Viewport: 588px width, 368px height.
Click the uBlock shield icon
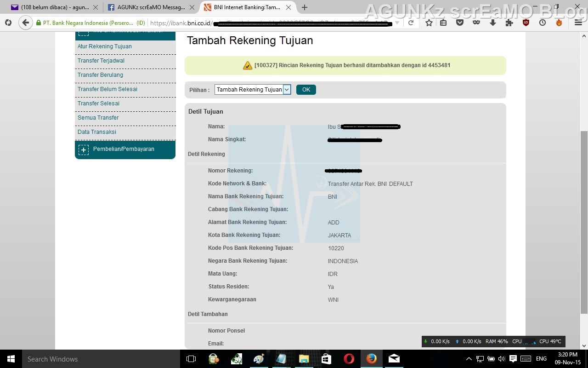(x=526, y=23)
